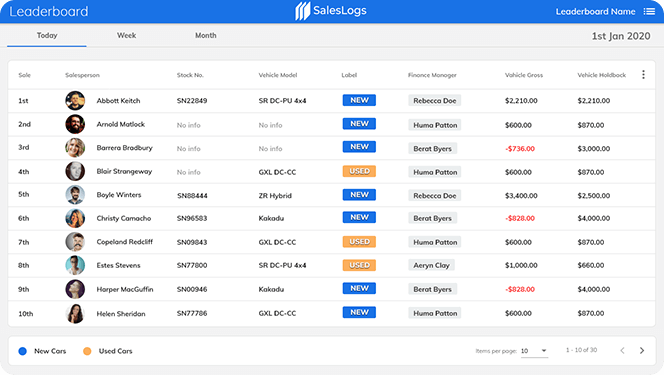Screen dimensions: 664x375
Task: Select the Today tab
Action: click(47, 36)
